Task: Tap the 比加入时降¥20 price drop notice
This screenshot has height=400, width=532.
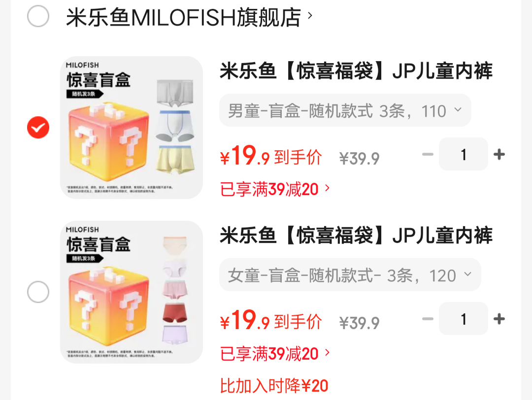Action: 274,386
